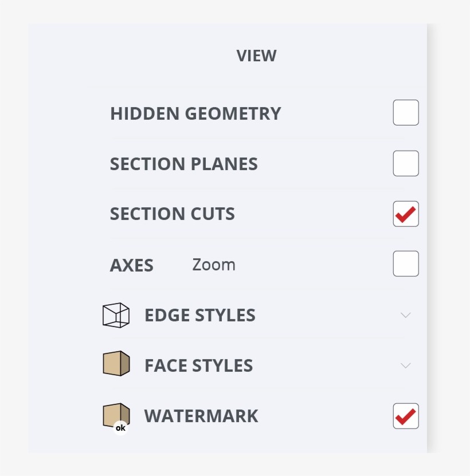This screenshot has width=470, height=476.
Task: Expand Face Styles with its chevron arrow
Action: click(406, 365)
